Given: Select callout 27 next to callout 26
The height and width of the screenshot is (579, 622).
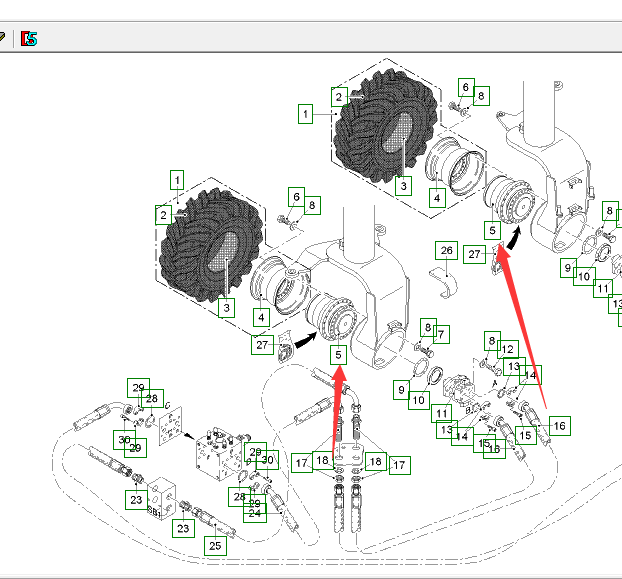Looking at the screenshot, I should pyautogui.click(x=474, y=254).
